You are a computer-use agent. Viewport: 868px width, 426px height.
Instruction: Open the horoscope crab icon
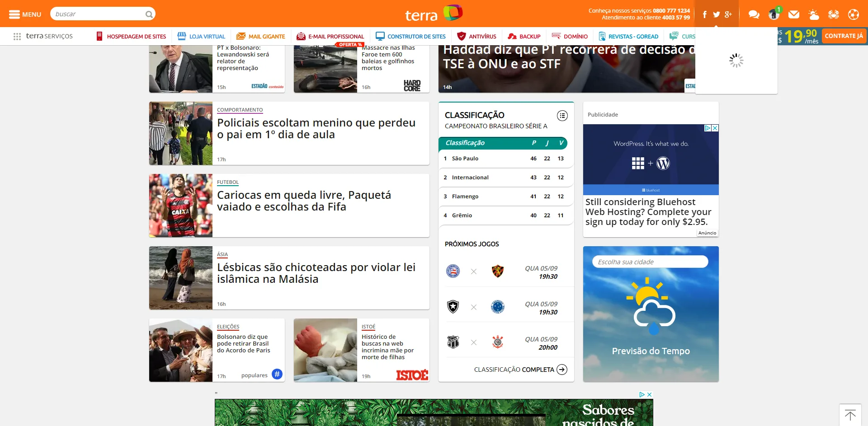tap(834, 14)
